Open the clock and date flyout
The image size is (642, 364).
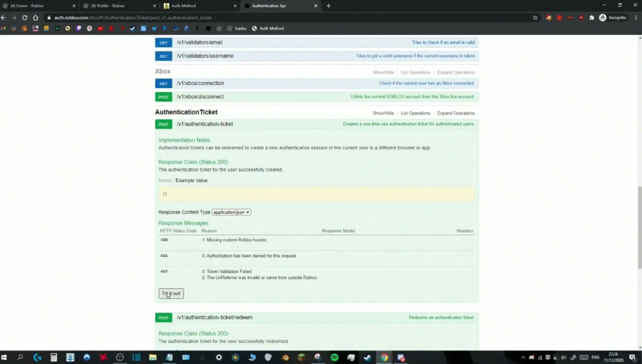614,358
